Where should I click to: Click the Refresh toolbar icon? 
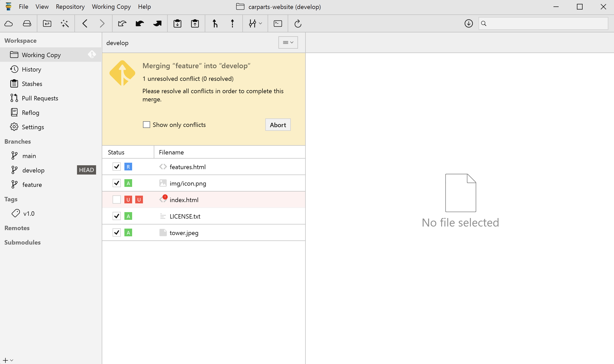coord(298,24)
